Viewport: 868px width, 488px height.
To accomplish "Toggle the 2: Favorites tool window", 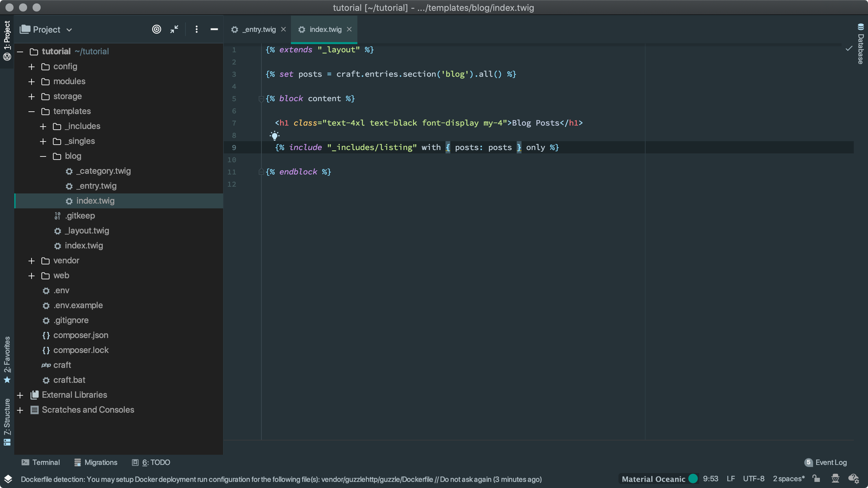I will click(x=7, y=359).
